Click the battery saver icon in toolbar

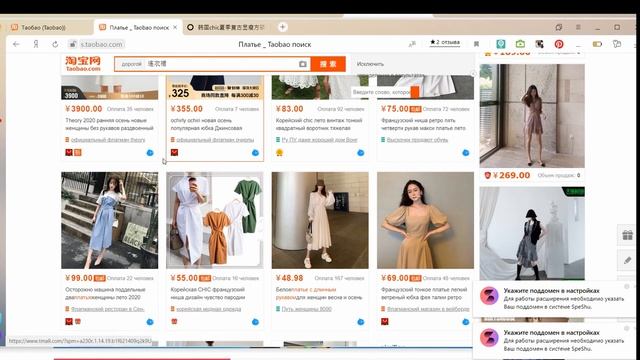(x=597, y=44)
